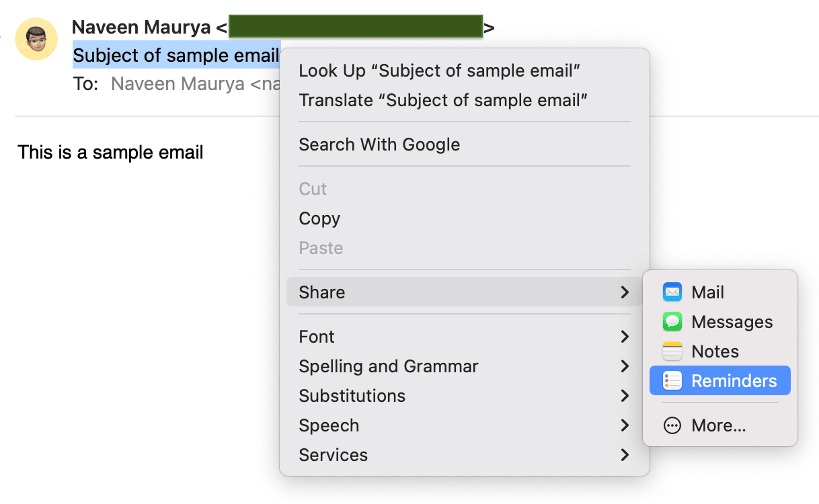Click the yellow Notes app icon
The height and width of the screenshot is (504, 819).
672,351
